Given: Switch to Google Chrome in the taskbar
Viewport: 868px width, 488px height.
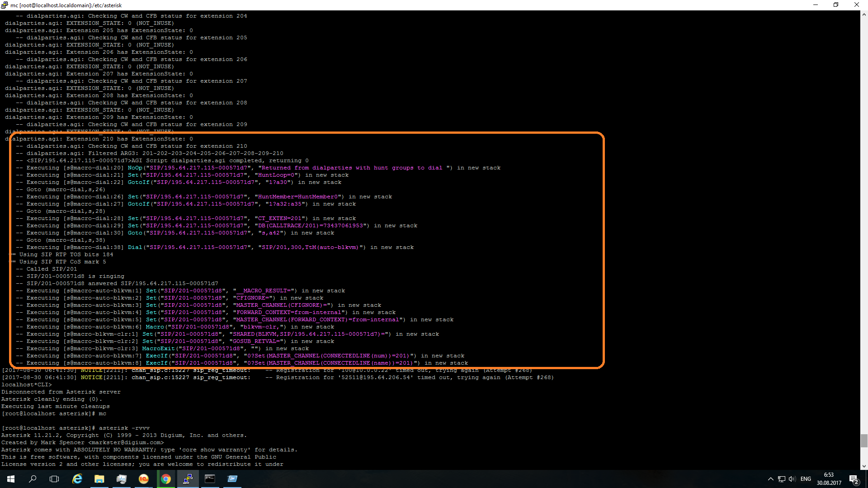Looking at the screenshot, I should pyautogui.click(x=166, y=479).
